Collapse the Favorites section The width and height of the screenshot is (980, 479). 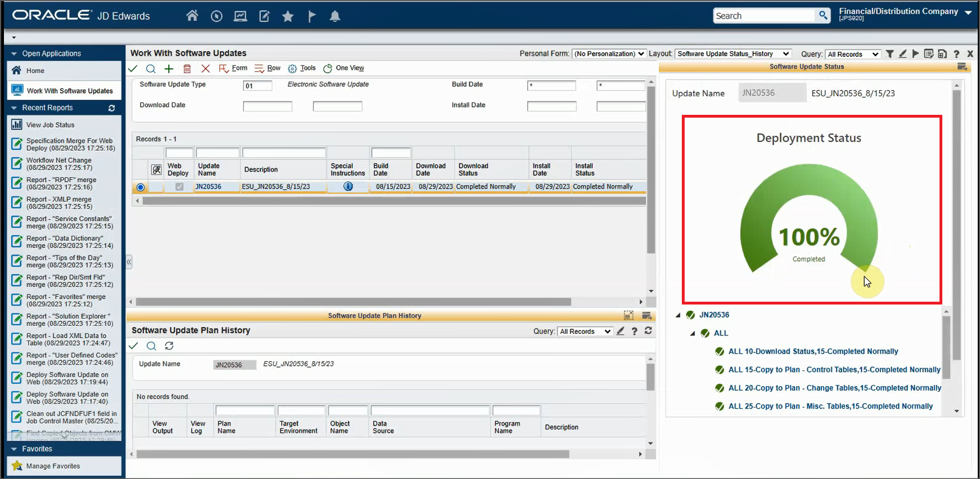14,449
